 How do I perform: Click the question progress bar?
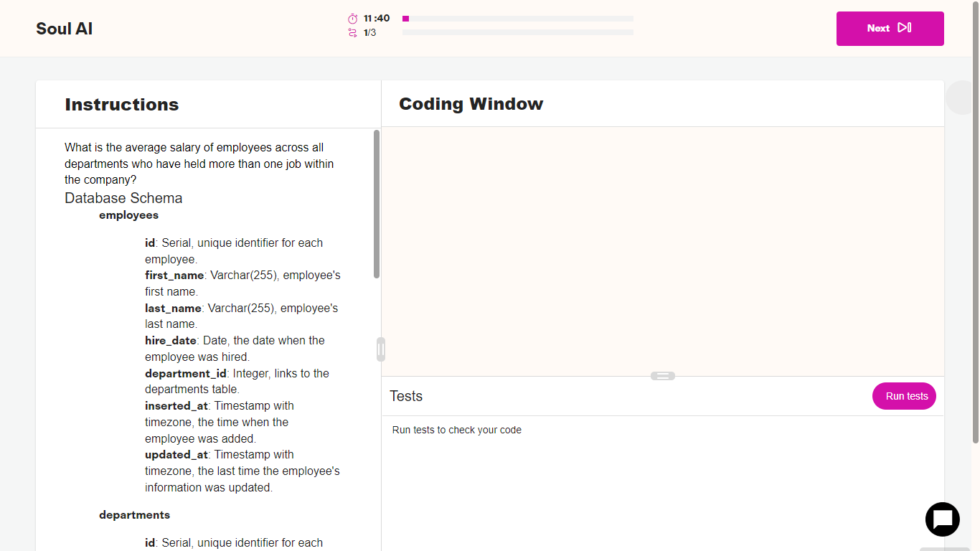[x=518, y=32]
